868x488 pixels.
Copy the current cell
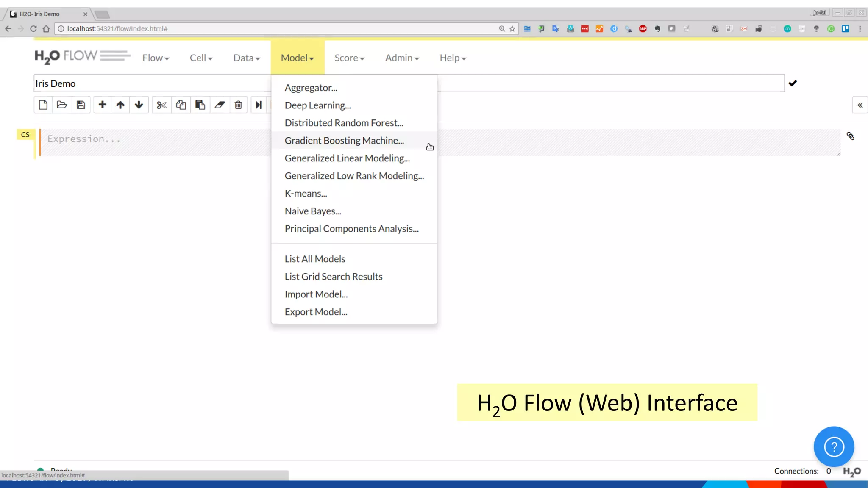[181, 105]
